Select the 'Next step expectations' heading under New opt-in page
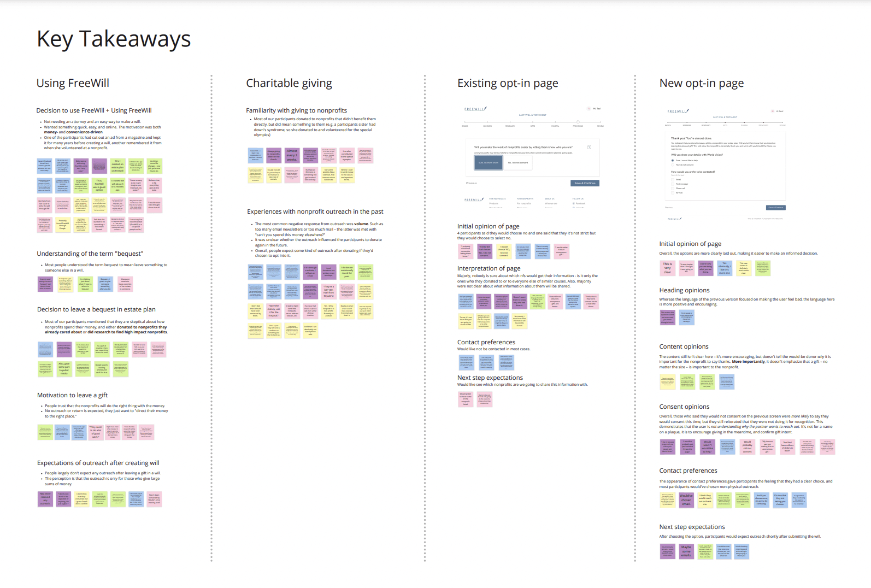 [692, 527]
